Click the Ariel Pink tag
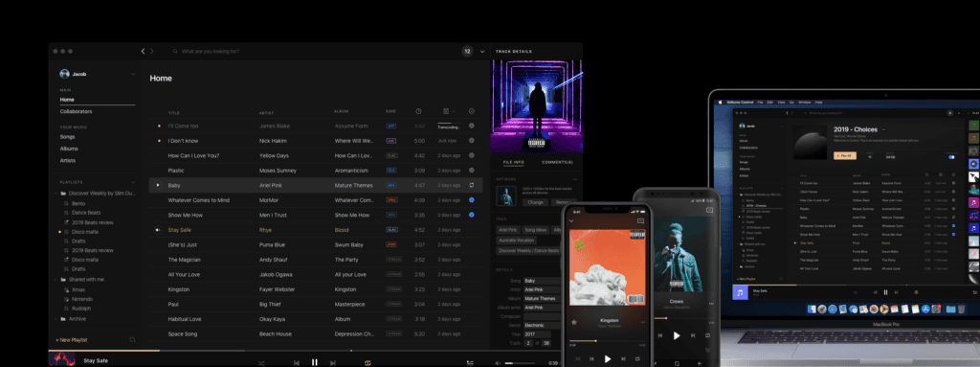 click(x=507, y=230)
